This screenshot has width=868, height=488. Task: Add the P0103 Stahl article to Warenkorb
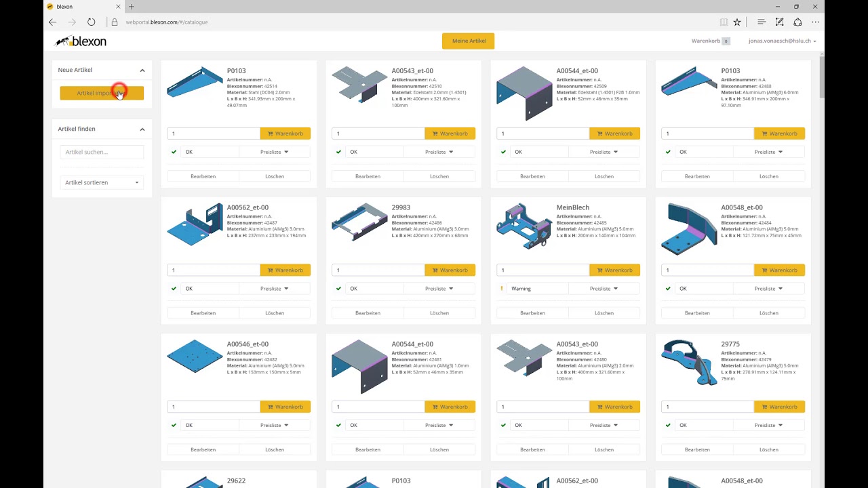(x=285, y=134)
